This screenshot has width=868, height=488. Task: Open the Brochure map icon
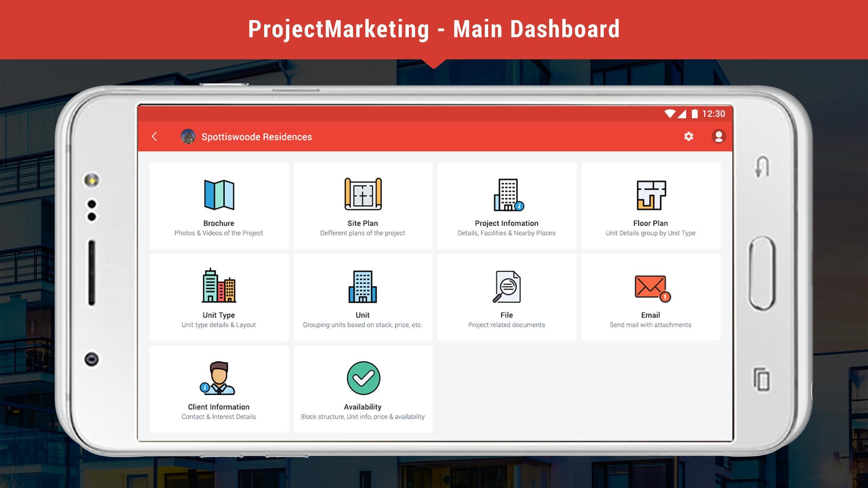coord(219,194)
